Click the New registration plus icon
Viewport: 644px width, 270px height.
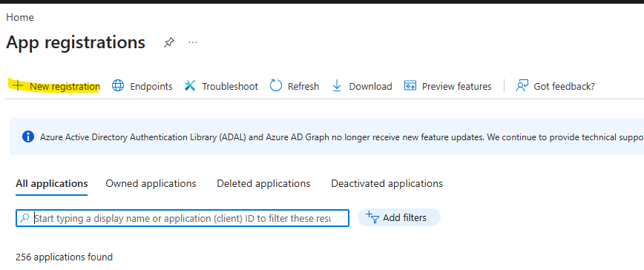point(18,86)
